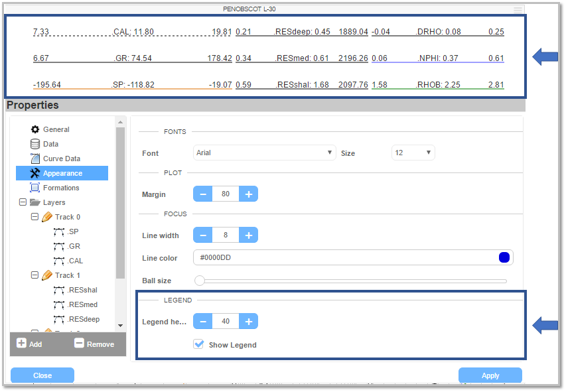Viewport: 566px width, 392px height.
Task: Click the minus icon beside Remove
Action: pyautogui.click(x=79, y=343)
